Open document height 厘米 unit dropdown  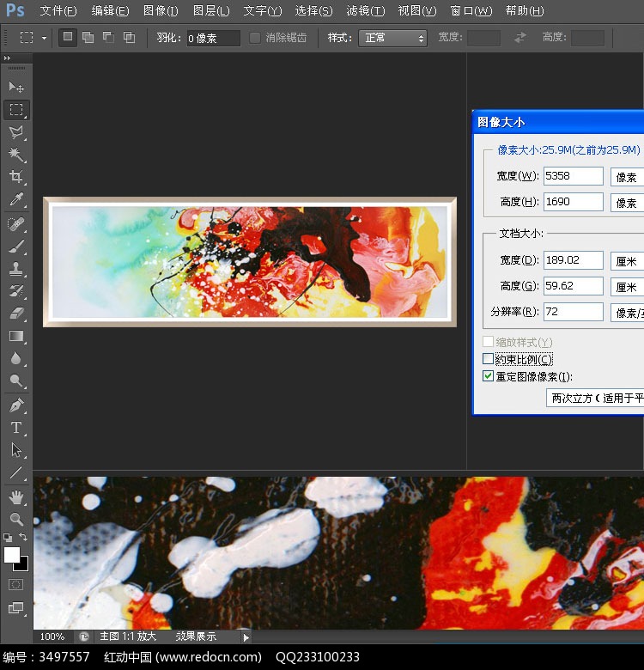[x=627, y=287]
